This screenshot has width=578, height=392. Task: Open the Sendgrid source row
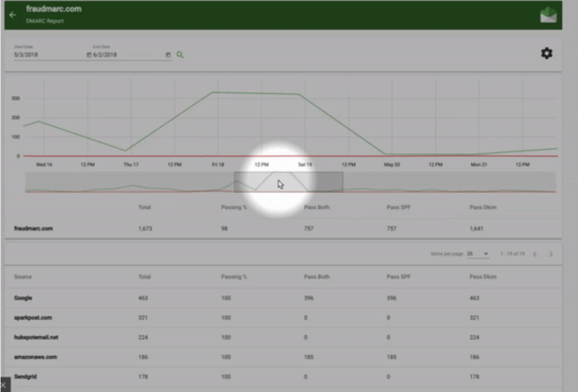click(25, 377)
